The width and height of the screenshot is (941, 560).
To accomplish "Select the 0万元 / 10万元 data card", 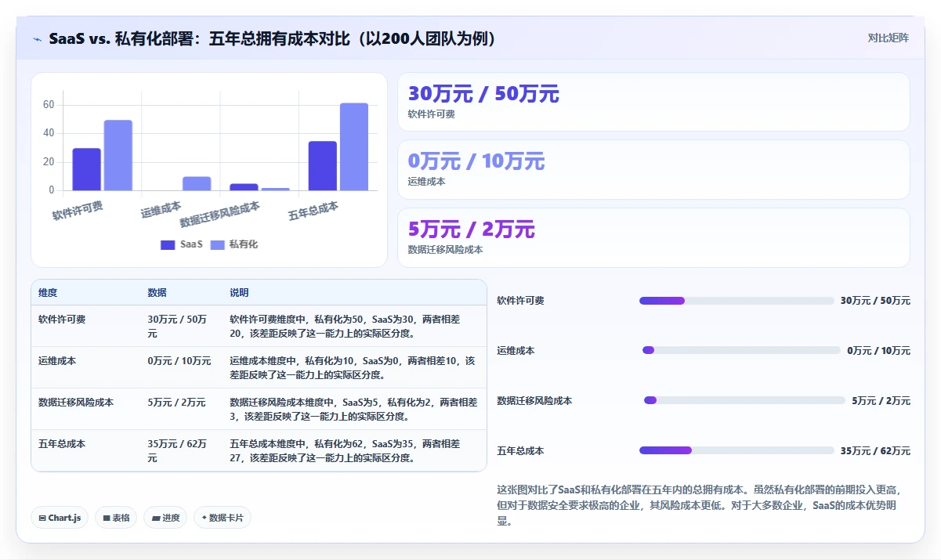I will [653, 169].
